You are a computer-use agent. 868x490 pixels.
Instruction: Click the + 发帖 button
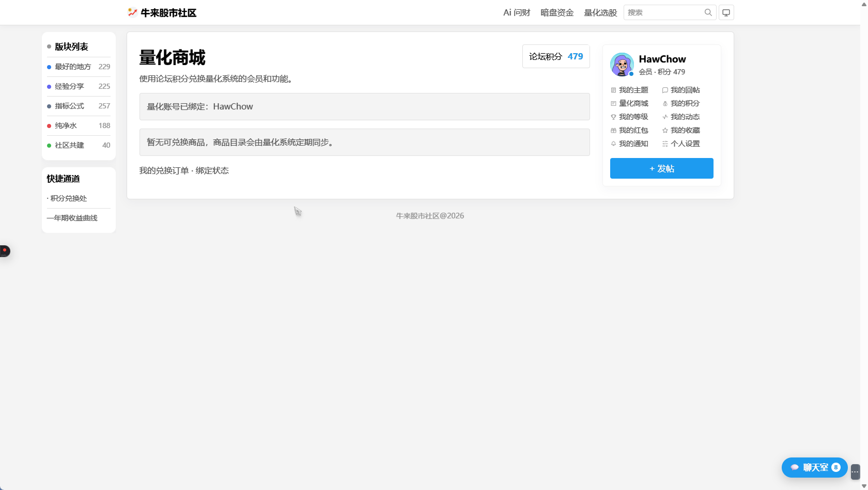click(662, 168)
